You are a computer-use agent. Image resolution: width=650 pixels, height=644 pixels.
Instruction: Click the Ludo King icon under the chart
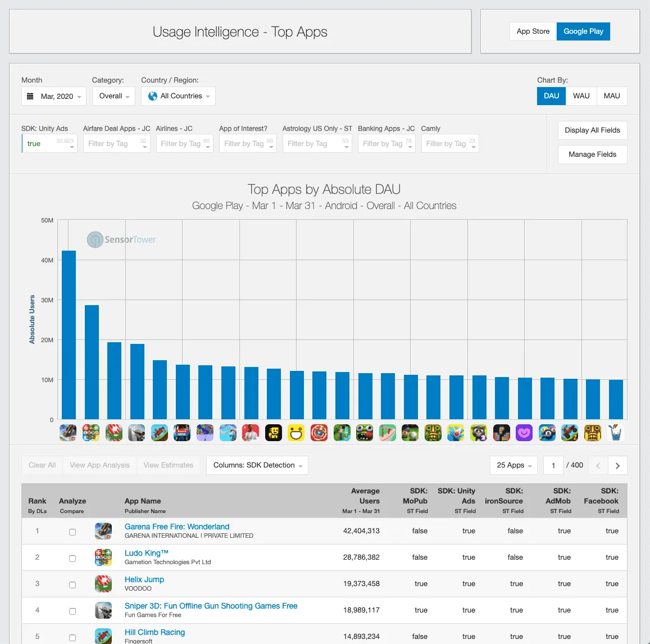pos(91,433)
